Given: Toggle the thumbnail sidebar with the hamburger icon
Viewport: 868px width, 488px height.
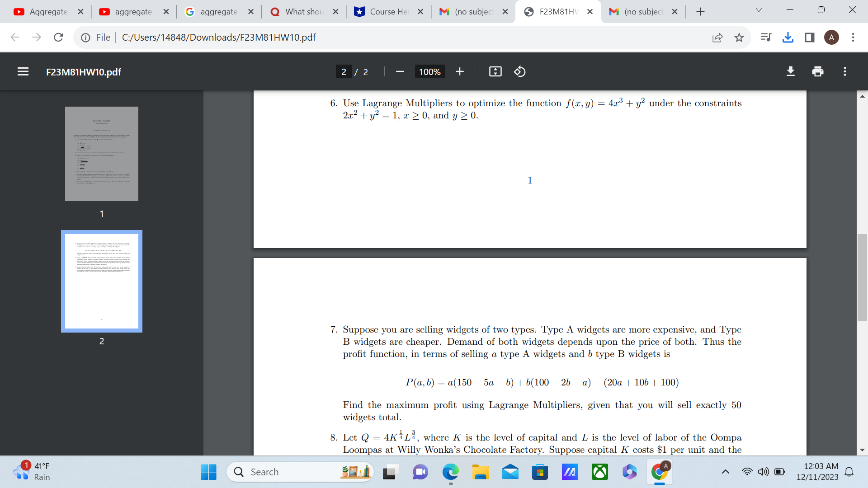Looking at the screenshot, I should point(23,71).
